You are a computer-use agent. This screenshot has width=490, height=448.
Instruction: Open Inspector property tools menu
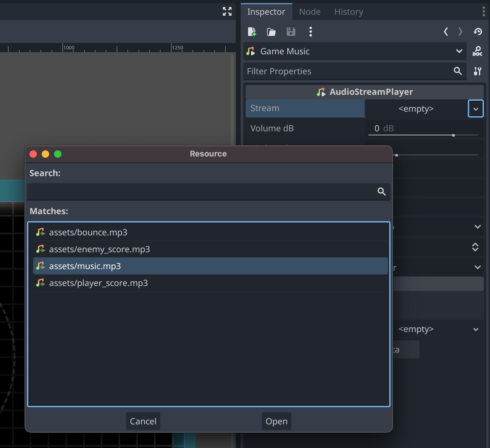click(477, 71)
